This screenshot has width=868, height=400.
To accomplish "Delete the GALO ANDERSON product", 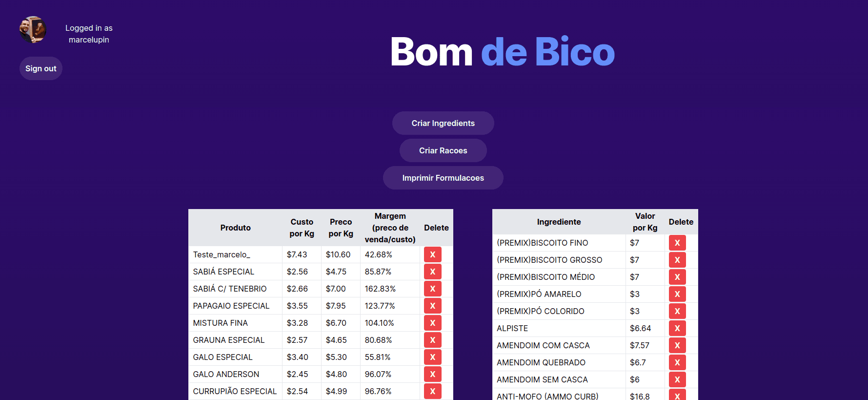I will click(x=432, y=374).
